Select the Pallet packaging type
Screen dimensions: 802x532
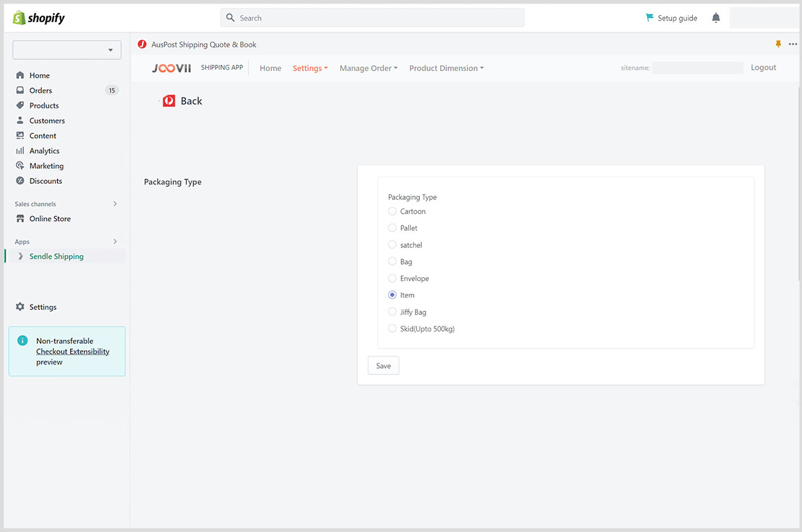392,228
